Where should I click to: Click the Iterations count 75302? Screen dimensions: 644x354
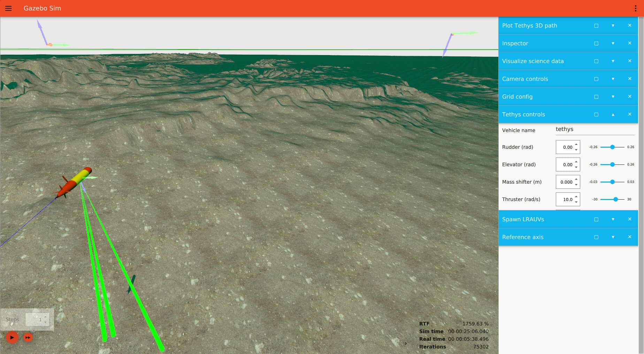coord(481,347)
